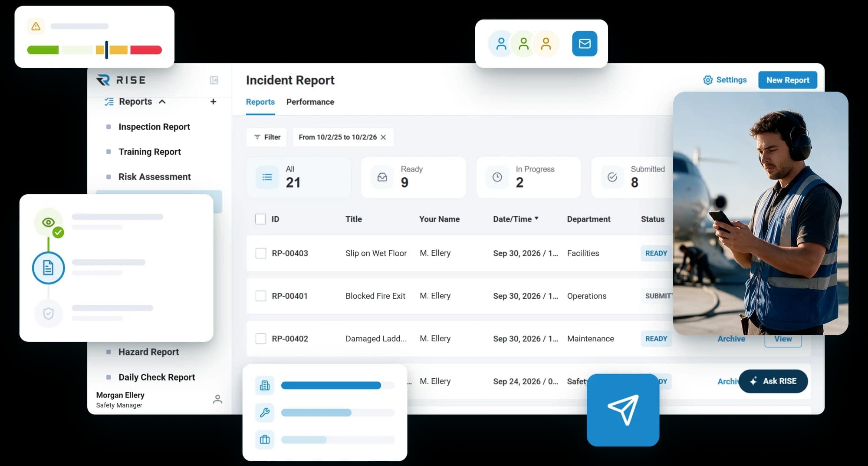868x466 pixels.
Task: Open Hazard Report in sidebar
Action: point(148,352)
